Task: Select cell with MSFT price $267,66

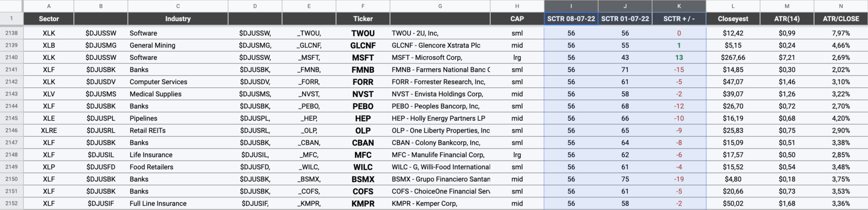Action: point(733,57)
